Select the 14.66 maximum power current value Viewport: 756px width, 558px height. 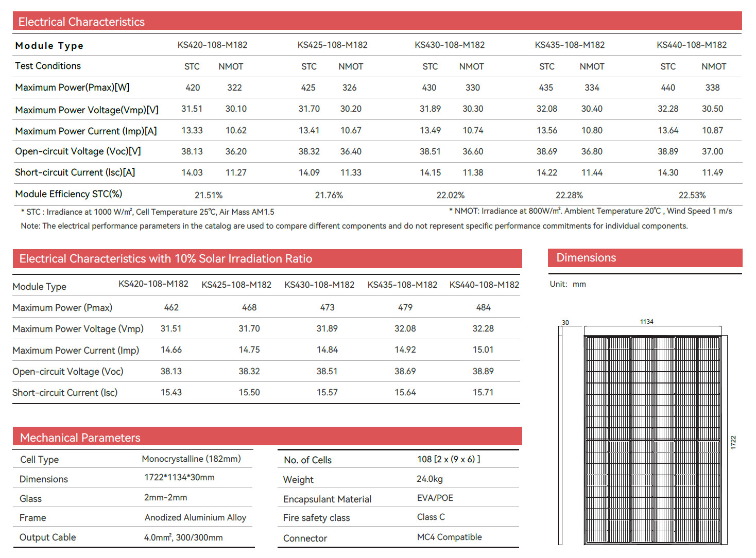[x=171, y=350]
